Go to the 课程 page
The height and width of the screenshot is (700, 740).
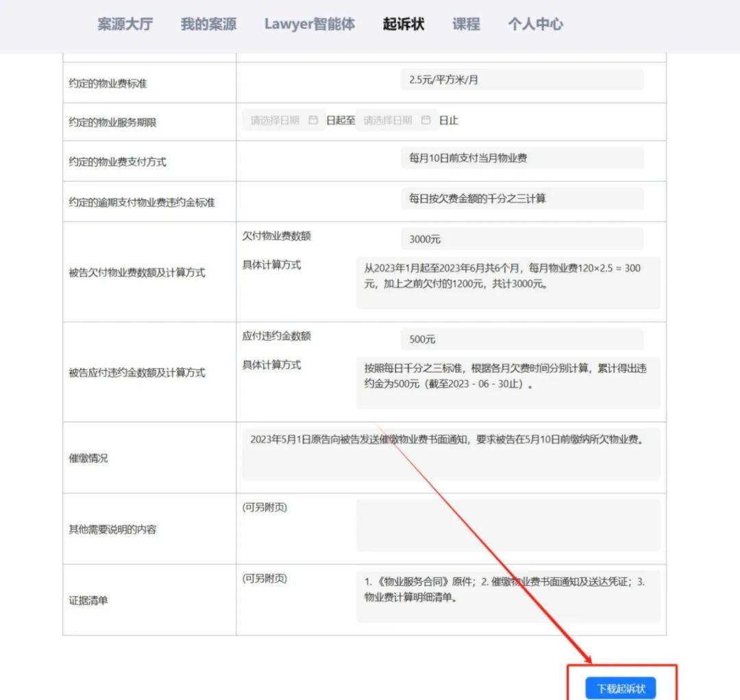[x=465, y=24]
